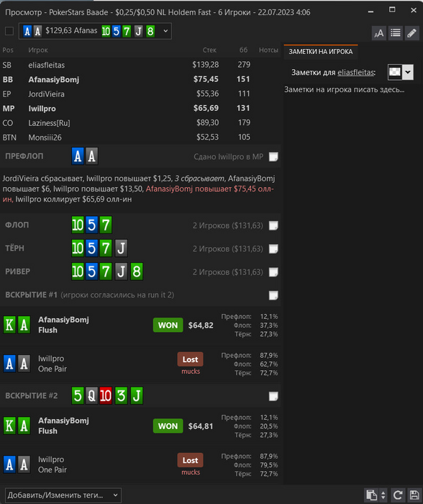The width and height of the screenshot is (423, 504).
Task: Select the Monsiii26 player row
Action: [140, 138]
